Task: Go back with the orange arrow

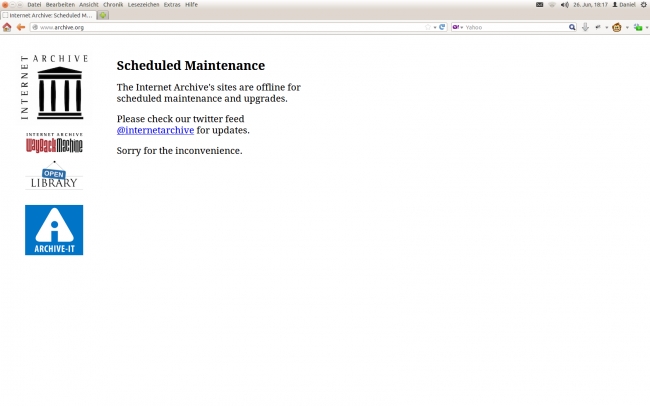Action: (21, 27)
